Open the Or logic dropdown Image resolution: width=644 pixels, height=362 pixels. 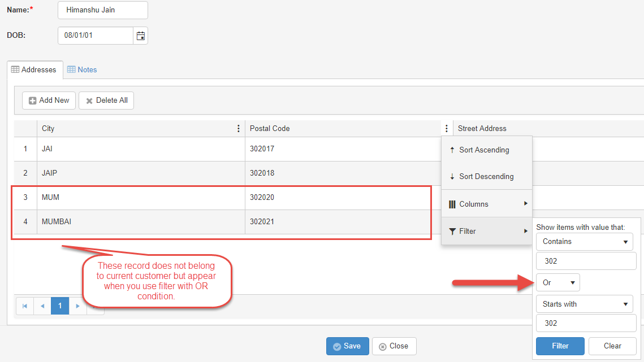[557, 282]
